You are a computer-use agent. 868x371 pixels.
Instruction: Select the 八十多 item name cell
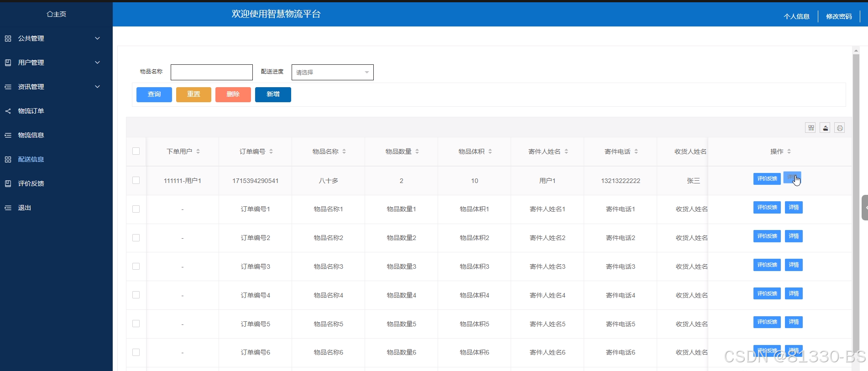(x=329, y=181)
